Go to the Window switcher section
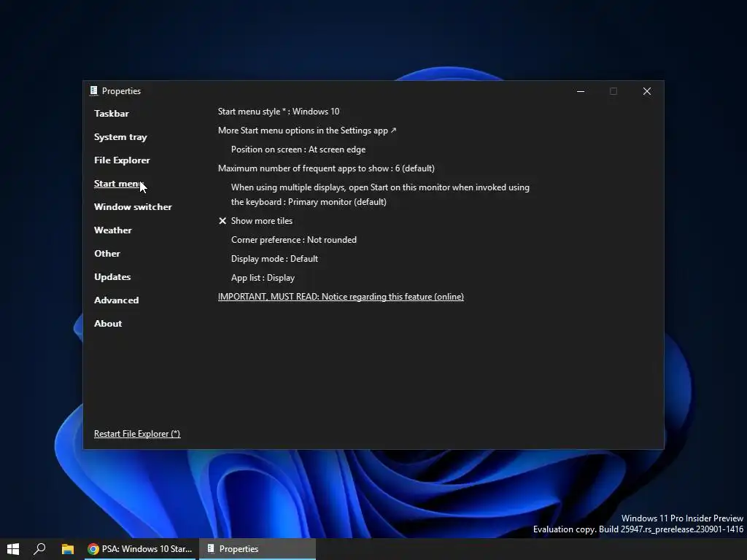747x560 pixels. [x=133, y=206]
